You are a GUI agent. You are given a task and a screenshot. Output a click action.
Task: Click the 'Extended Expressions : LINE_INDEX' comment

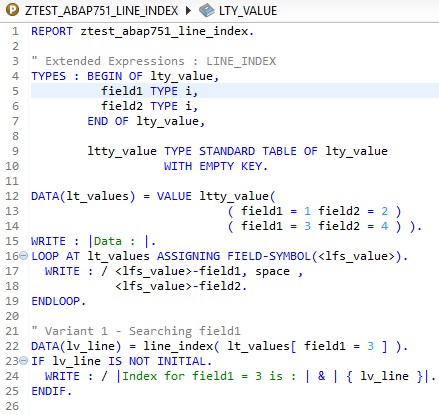160,61
